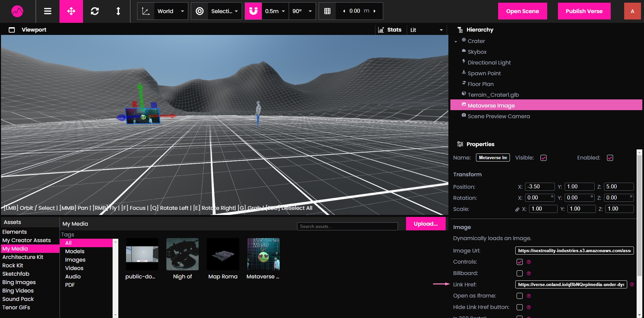Select Scene Preview Camera in hierarchy

coord(498,116)
